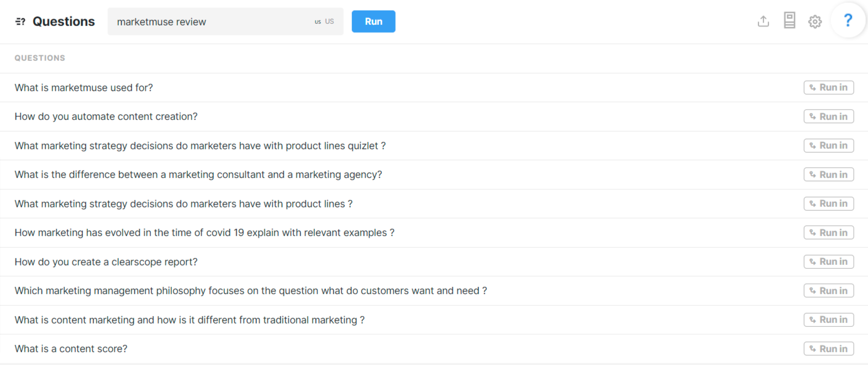Image resolution: width=868 pixels, height=365 pixels.
Task: Open Run in for consultant versus agency question
Action: coord(828,175)
